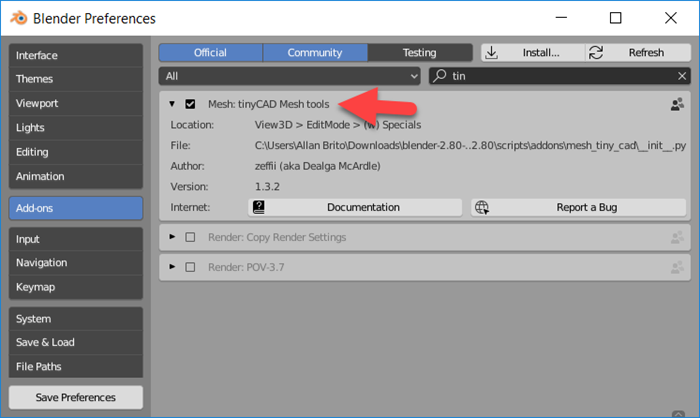Click the Blender logo in title bar

[x=19, y=18]
